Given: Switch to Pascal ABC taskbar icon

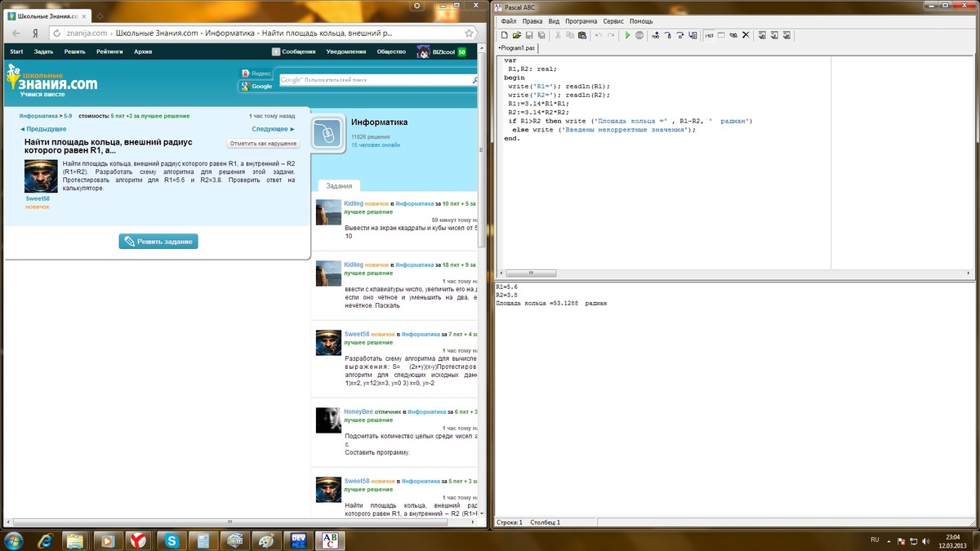Looking at the screenshot, I should point(330,540).
